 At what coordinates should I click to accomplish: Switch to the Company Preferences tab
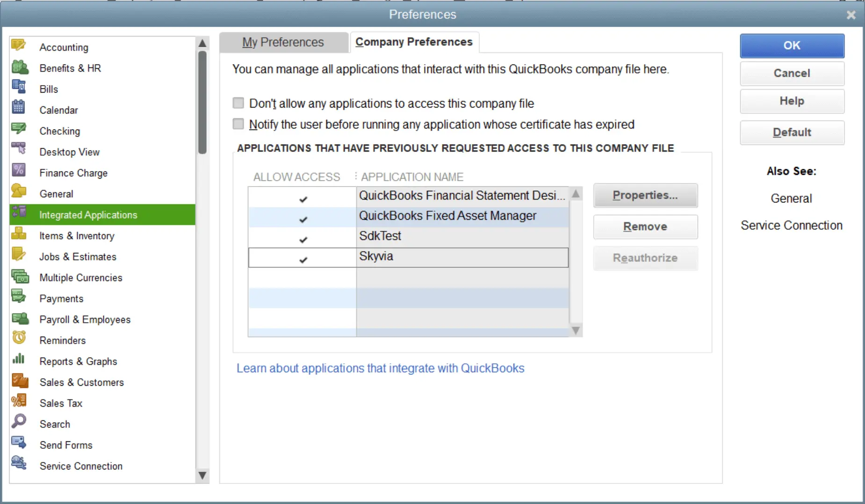tap(414, 42)
